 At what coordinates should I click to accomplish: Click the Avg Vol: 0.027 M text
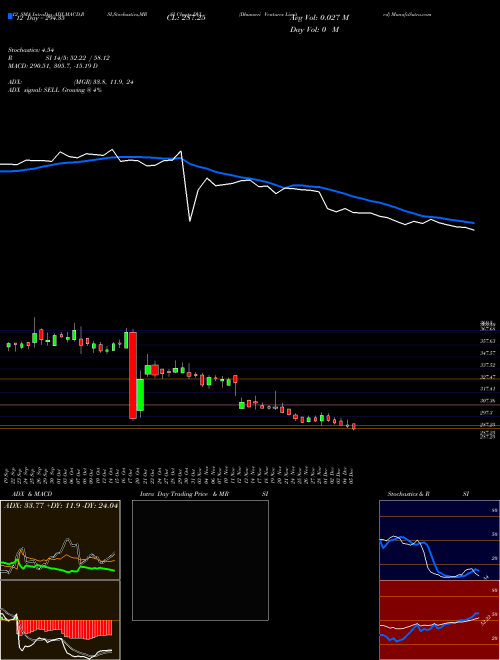[x=319, y=18]
